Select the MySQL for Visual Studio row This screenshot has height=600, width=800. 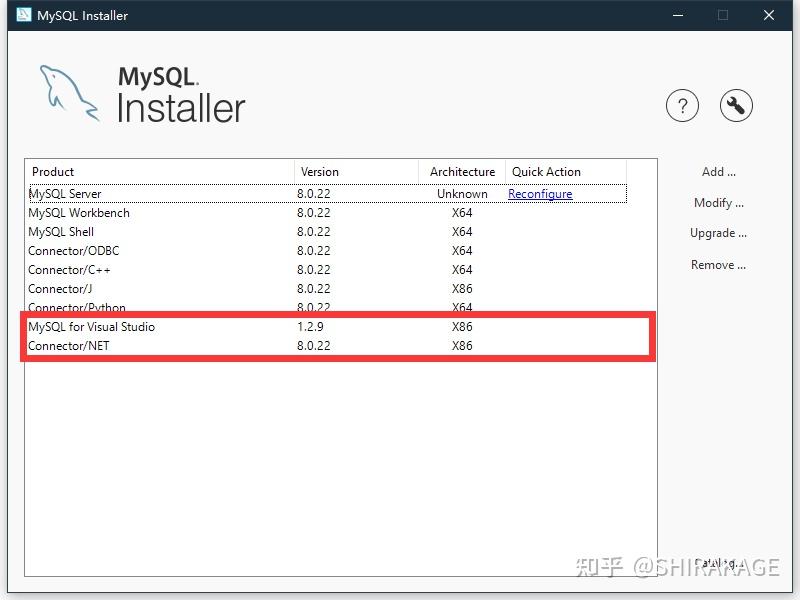coord(150,327)
